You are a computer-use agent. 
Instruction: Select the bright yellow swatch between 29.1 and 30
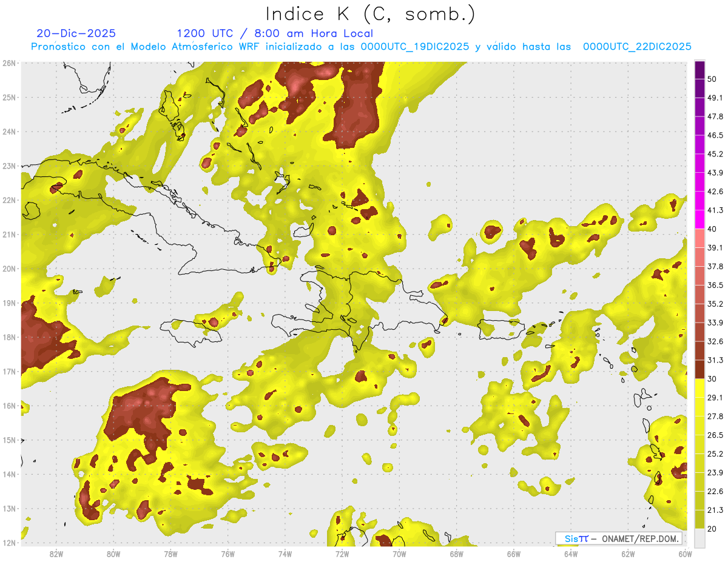point(699,388)
